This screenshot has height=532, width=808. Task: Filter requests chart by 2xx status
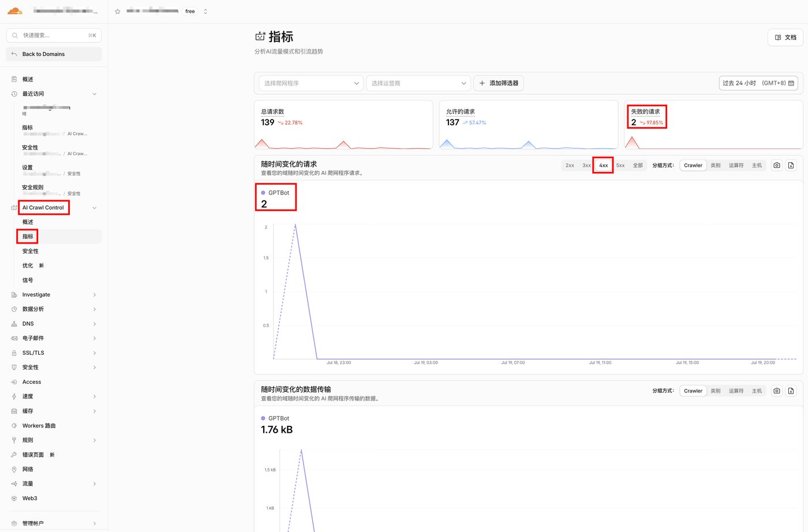(x=570, y=166)
